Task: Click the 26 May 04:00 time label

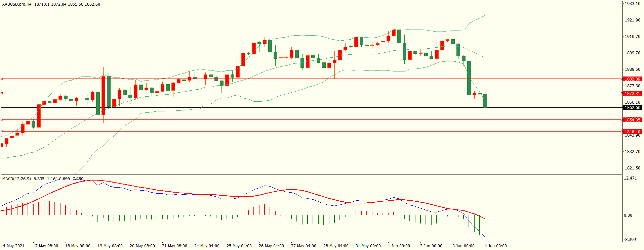Action: [271, 246]
